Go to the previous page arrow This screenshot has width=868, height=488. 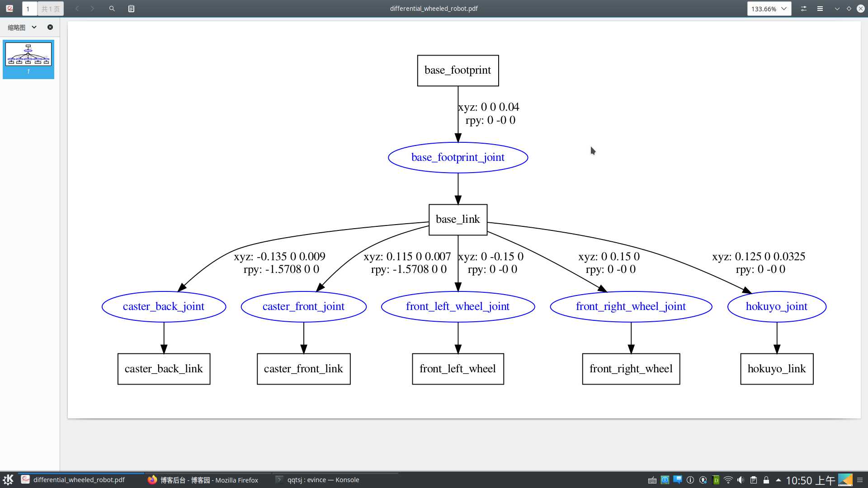(x=77, y=9)
